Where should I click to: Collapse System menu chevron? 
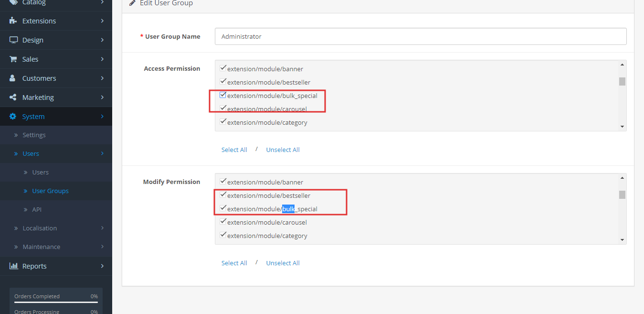pyautogui.click(x=102, y=117)
